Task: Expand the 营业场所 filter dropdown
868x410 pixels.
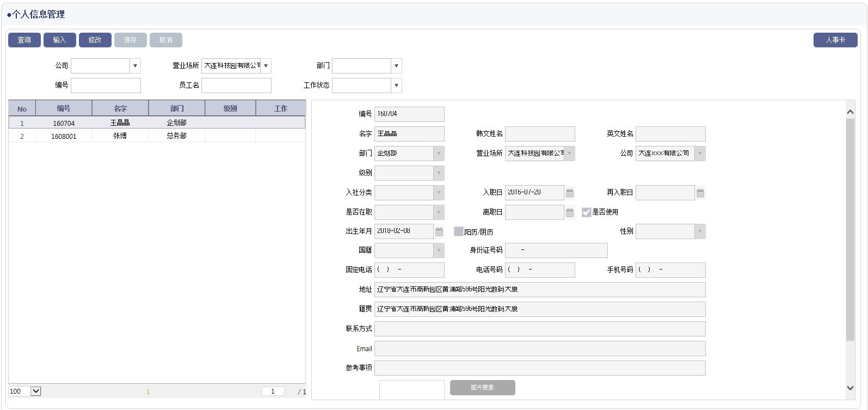Action: 266,66
